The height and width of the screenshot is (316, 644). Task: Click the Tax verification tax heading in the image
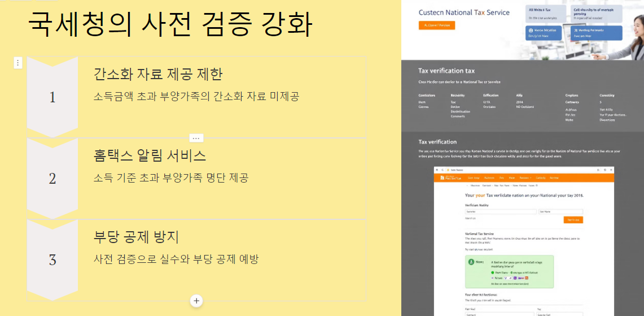(x=446, y=71)
